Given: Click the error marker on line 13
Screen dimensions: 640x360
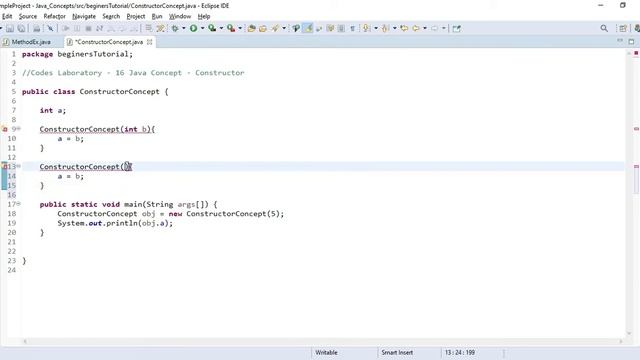Looking at the screenshot, I should 4,167.
